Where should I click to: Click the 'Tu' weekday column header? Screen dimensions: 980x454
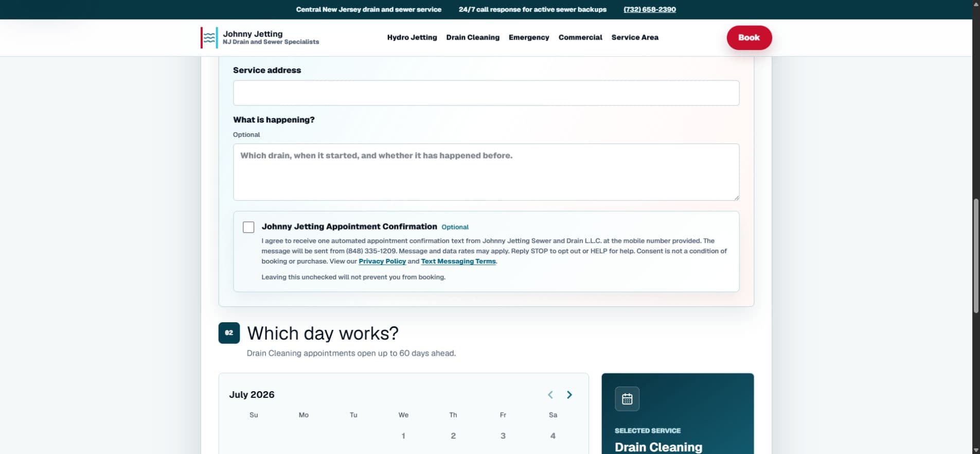point(353,415)
